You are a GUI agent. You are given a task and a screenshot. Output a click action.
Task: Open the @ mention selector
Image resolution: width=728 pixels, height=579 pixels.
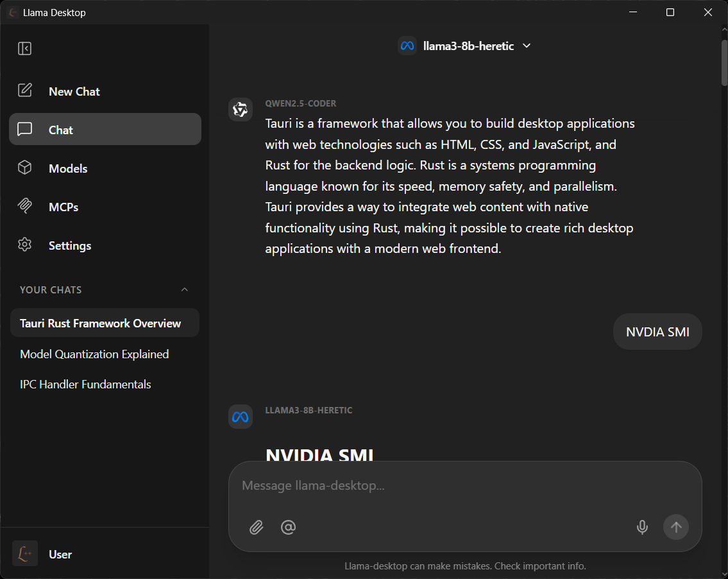288,527
